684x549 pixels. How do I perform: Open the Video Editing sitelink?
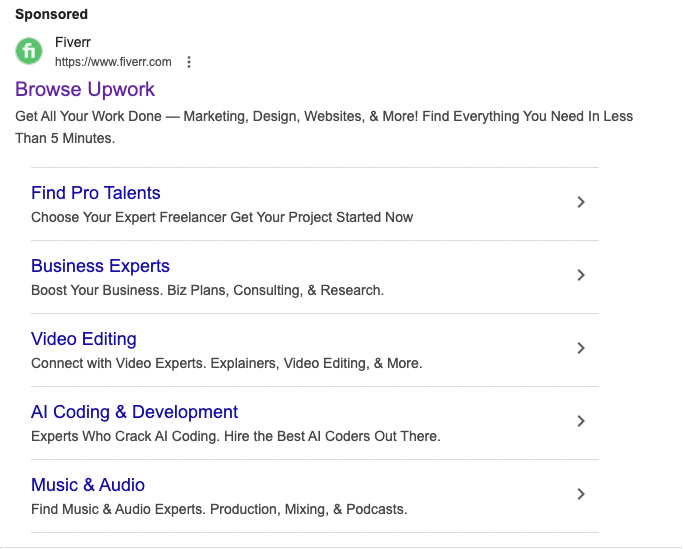84,339
